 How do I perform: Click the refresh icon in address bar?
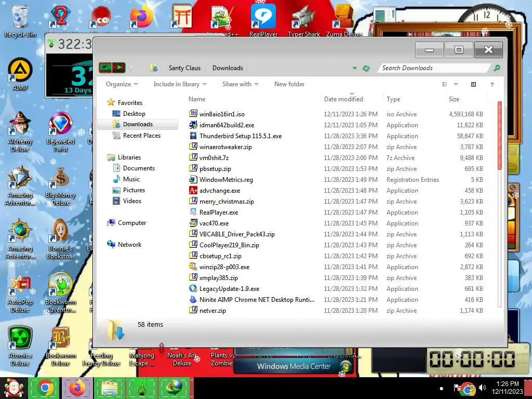pyautogui.click(x=366, y=68)
